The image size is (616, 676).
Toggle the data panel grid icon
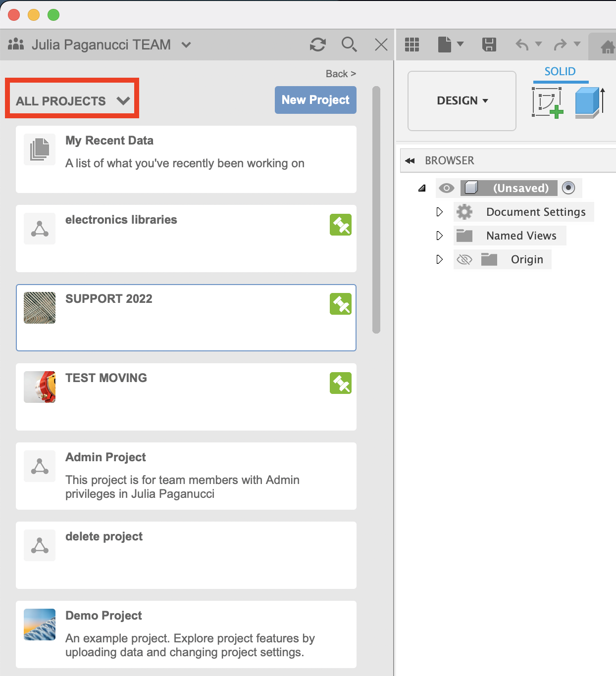412,45
